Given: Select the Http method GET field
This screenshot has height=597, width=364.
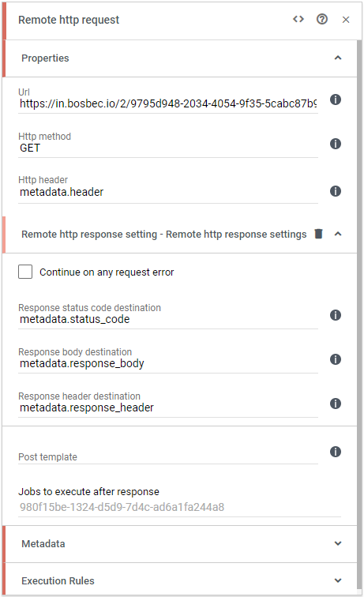Looking at the screenshot, I should click(168, 148).
